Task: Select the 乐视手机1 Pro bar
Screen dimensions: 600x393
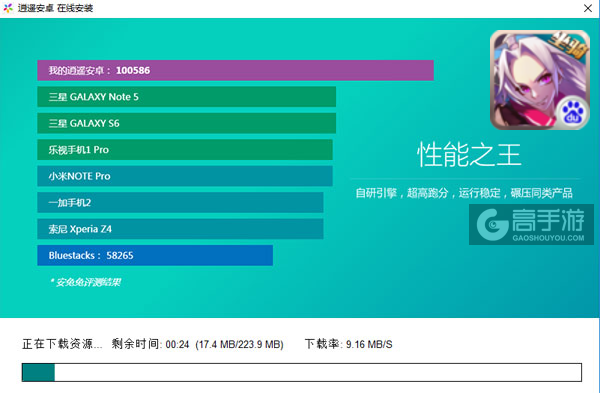Action: (185, 150)
